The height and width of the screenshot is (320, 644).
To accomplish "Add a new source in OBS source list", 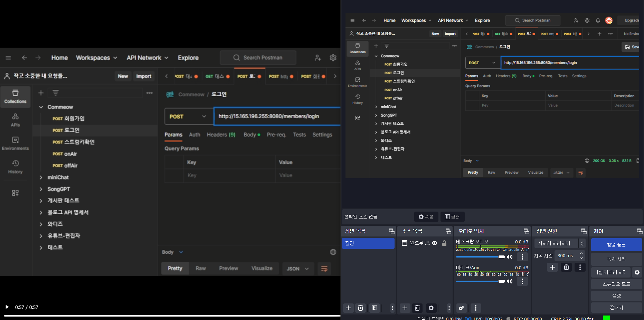I will (x=405, y=308).
